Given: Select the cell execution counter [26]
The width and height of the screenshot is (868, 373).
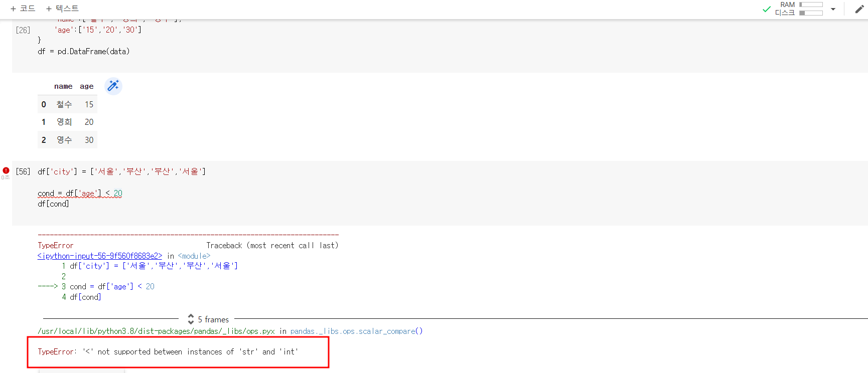Looking at the screenshot, I should [23, 30].
